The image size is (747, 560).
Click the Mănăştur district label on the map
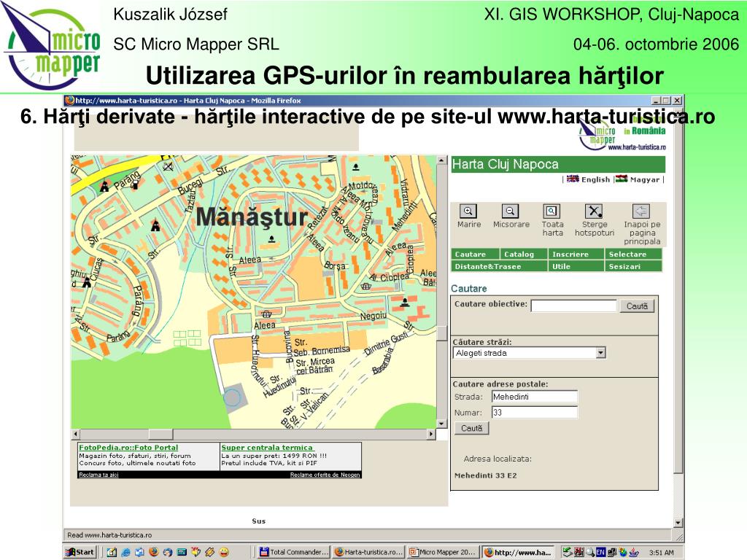(252, 217)
